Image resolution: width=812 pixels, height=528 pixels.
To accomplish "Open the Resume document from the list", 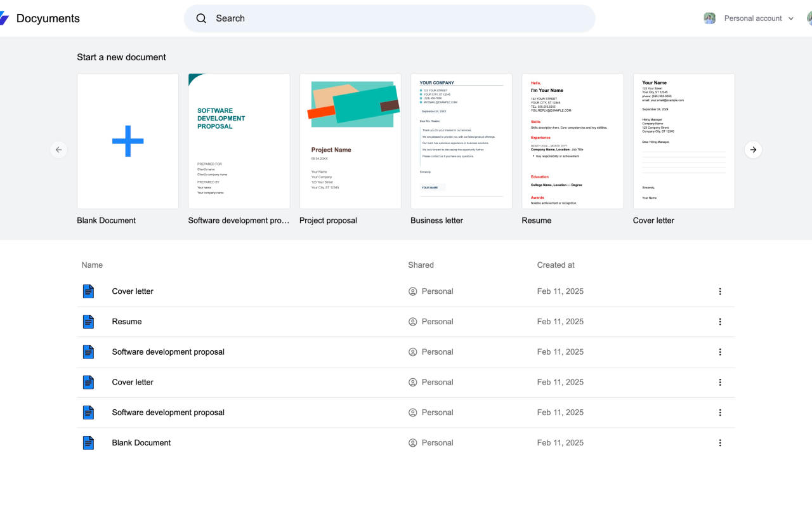I will pyautogui.click(x=127, y=322).
